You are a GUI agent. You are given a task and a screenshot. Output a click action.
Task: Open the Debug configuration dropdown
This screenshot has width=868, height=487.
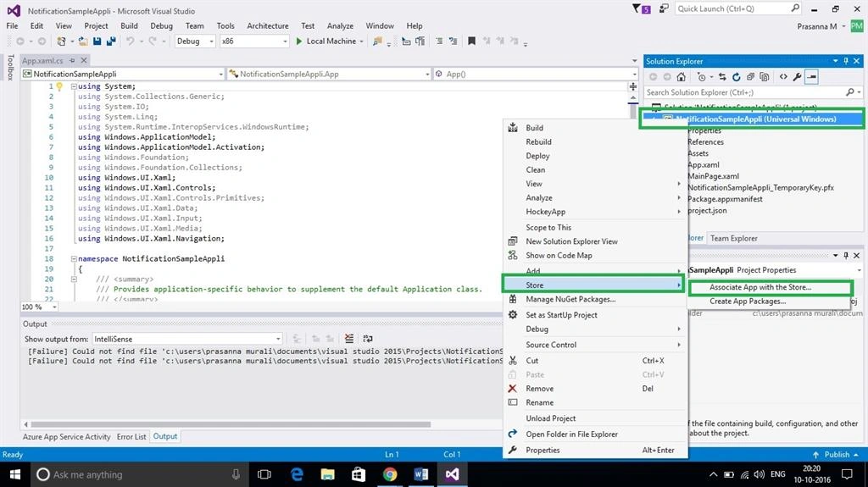(195, 41)
